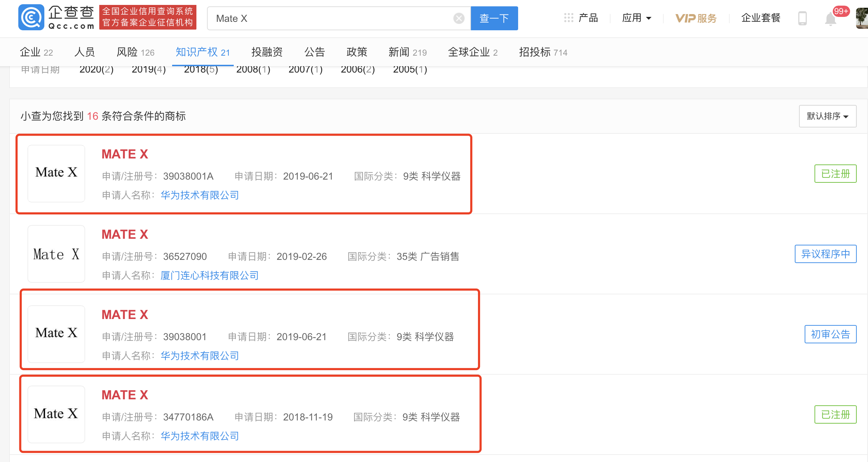
Task: Switch to the 新闻 tab
Action: (407, 52)
